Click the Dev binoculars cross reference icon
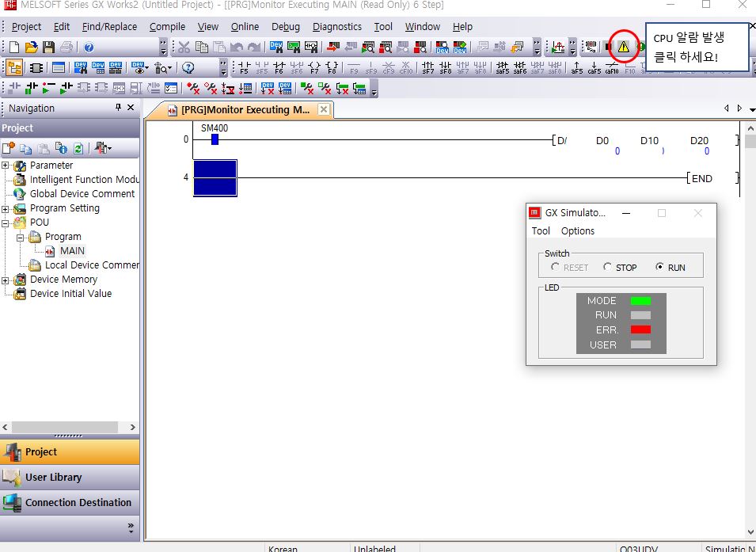 click(81, 67)
